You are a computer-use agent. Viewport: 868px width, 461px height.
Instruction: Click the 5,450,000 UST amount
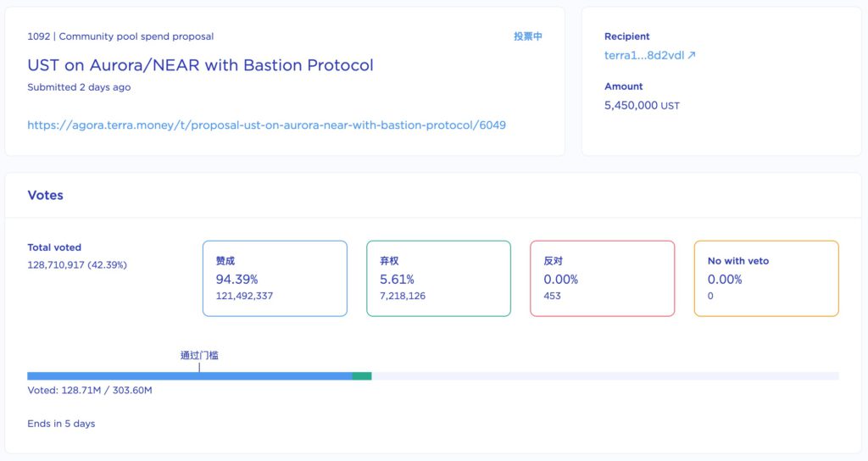pyautogui.click(x=642, y=106)
